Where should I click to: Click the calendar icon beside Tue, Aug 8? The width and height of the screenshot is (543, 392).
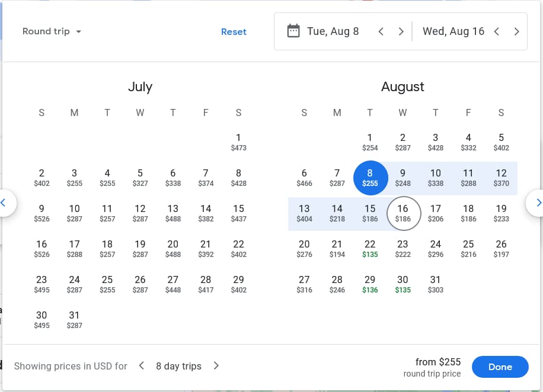pyautogui.click(x=293, y=31)
